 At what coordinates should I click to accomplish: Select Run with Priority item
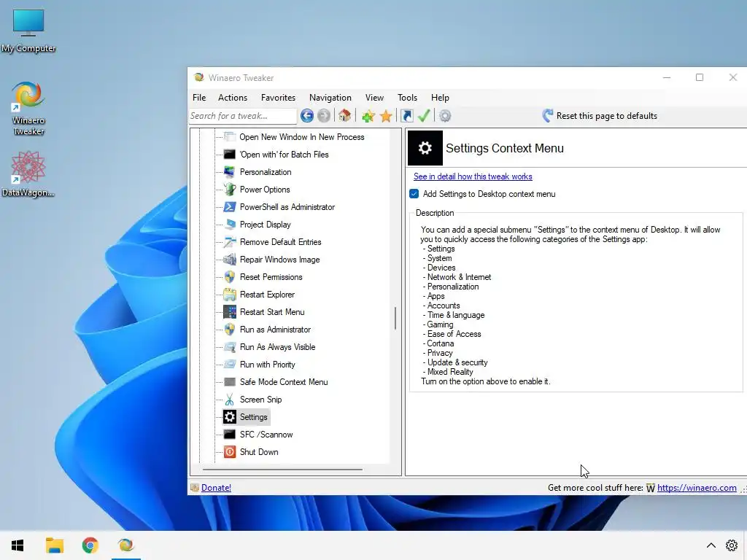(x=267, y=365)
